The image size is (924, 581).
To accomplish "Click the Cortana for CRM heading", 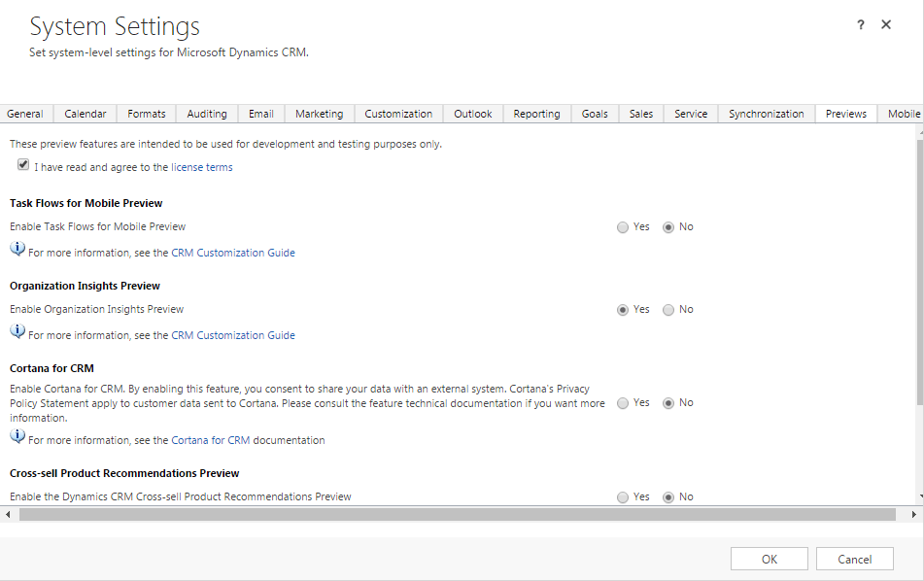I will (51, 368).
